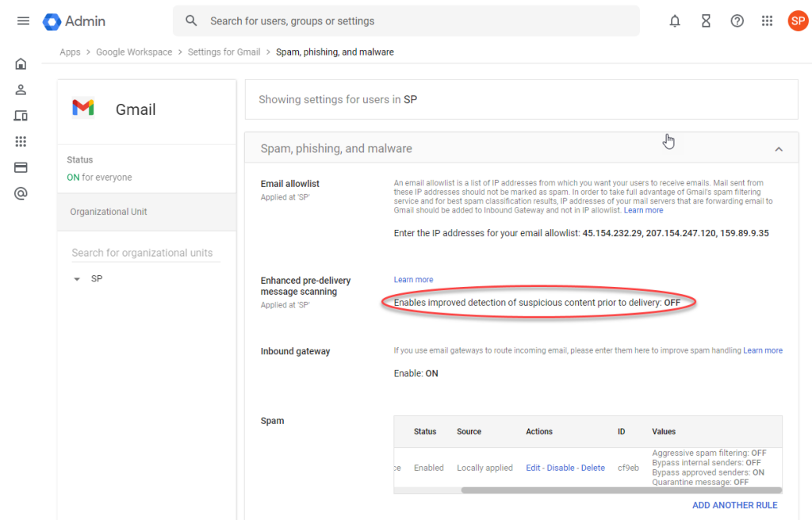Viewport: 812px width, 520px height.
Task: Open Users from the sidebar person icon
Action: [x=21, y=90]
